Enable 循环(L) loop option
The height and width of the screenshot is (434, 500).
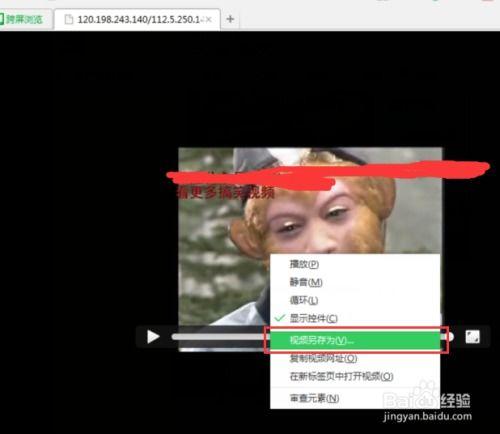coord(355,300)
